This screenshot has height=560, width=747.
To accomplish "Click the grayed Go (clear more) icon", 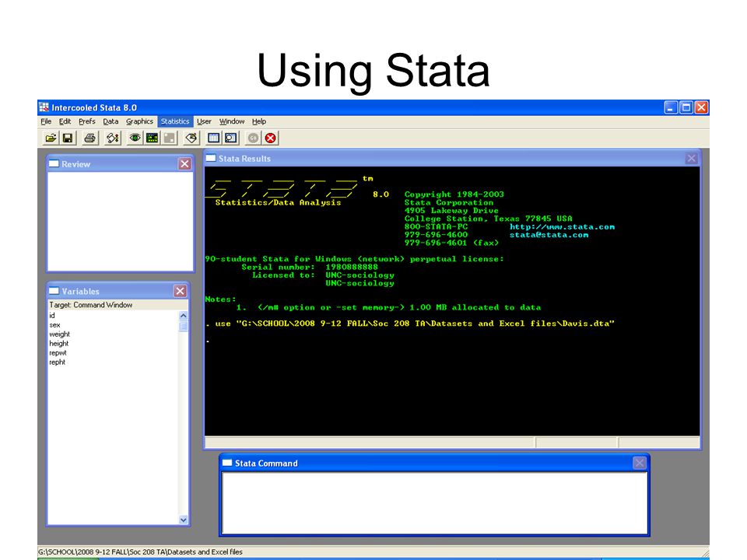I will point(254,138).
